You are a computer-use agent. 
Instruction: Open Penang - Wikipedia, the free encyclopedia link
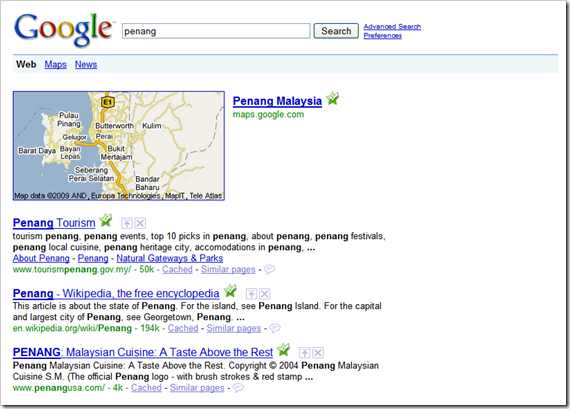tap(116, 293)
